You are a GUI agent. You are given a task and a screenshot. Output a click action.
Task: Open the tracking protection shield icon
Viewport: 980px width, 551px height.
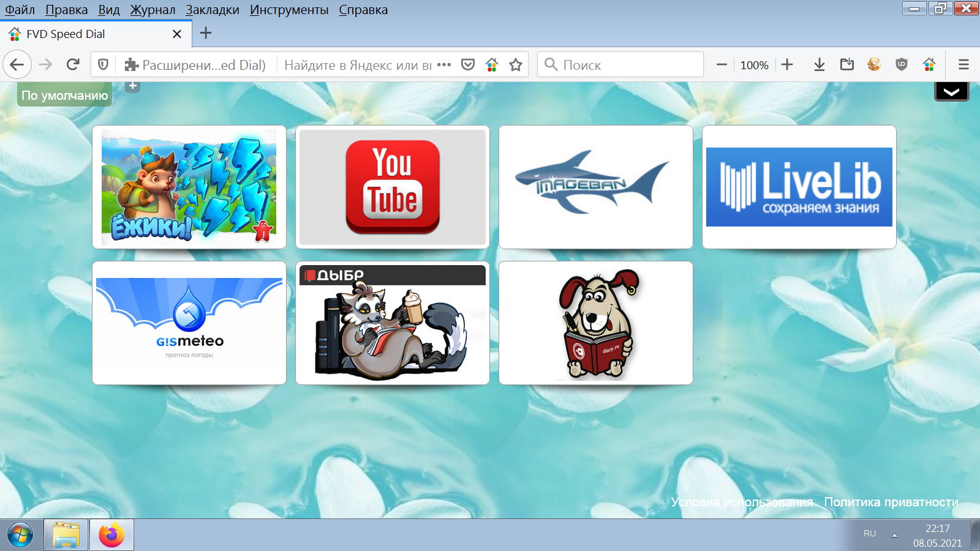pyautogui.click(x=104, y=64)
